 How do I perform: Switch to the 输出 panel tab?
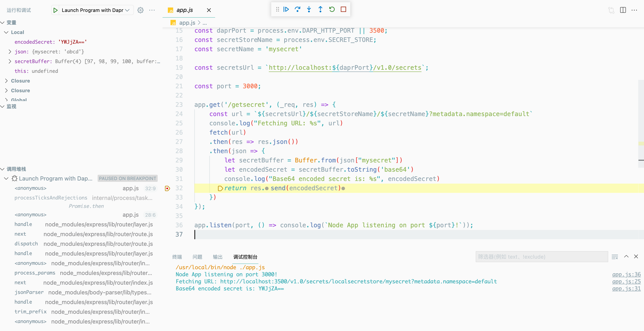tap(218, 257)
